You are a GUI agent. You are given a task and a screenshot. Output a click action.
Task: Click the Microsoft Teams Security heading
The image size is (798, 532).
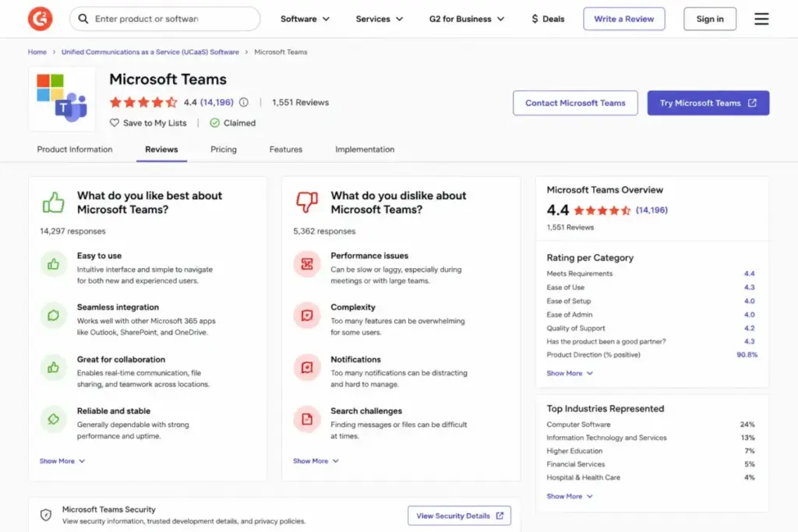click(109, 509)
